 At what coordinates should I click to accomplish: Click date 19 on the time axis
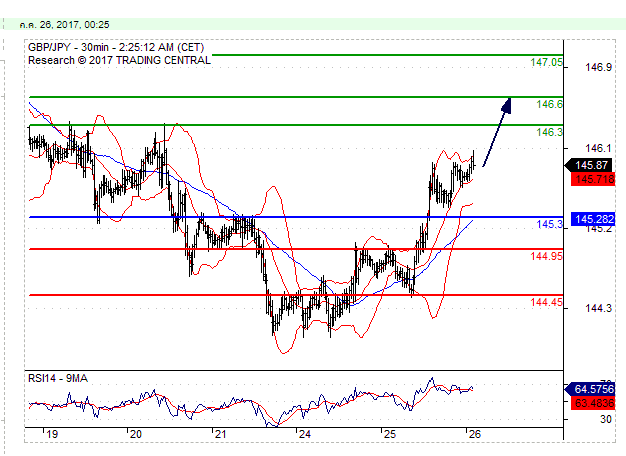click(x=50, y=434)
